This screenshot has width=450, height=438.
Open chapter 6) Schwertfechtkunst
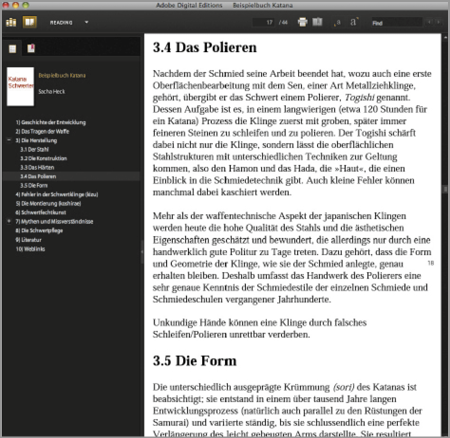pos(41,212)
